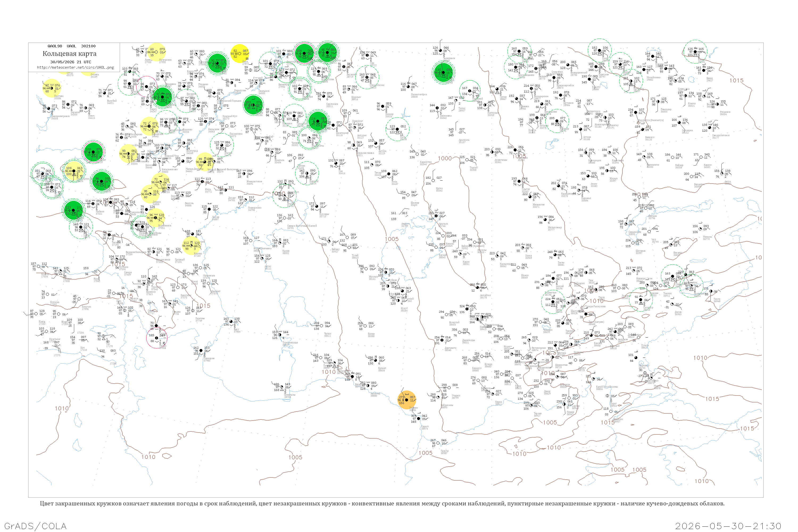Image resolution: width=798 pixels, height=532 pixels.
Task: Select the Торгай 35358 station label
Action: point(474,169)
